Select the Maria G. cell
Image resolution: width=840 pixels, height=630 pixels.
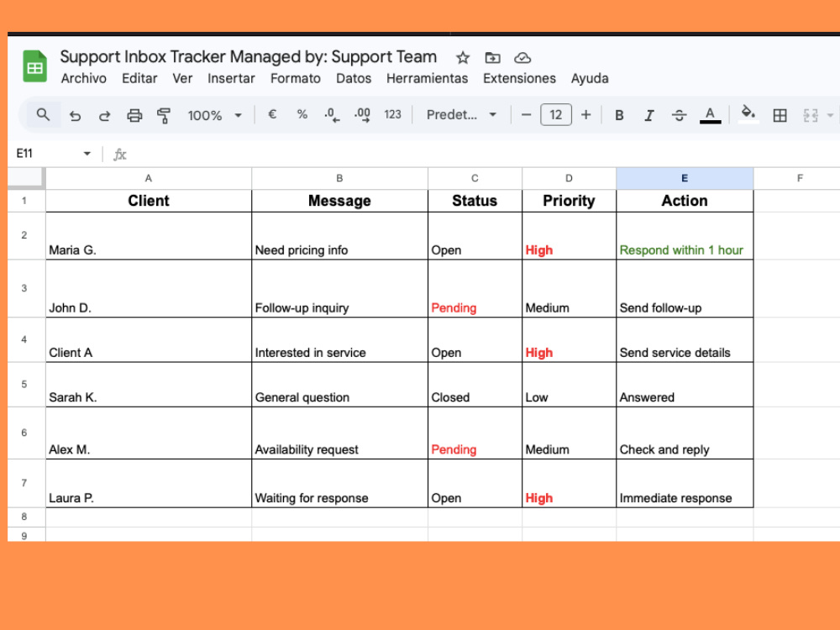(x=149, y=236)
